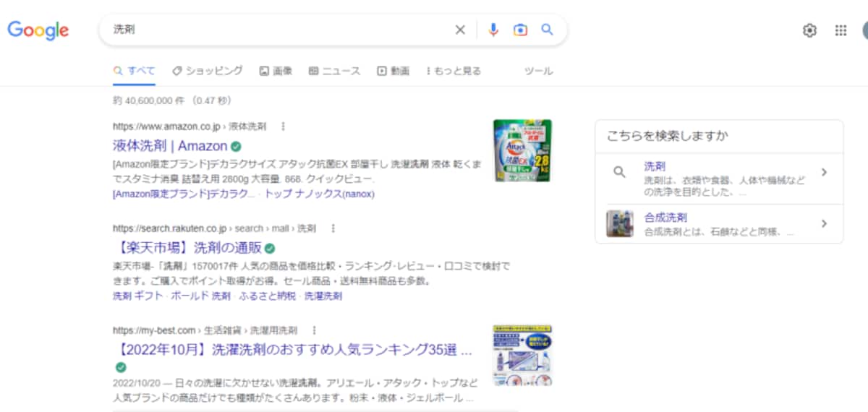Click the Google logo
Viewport: 868px width, 412px height.
[38, 30]
